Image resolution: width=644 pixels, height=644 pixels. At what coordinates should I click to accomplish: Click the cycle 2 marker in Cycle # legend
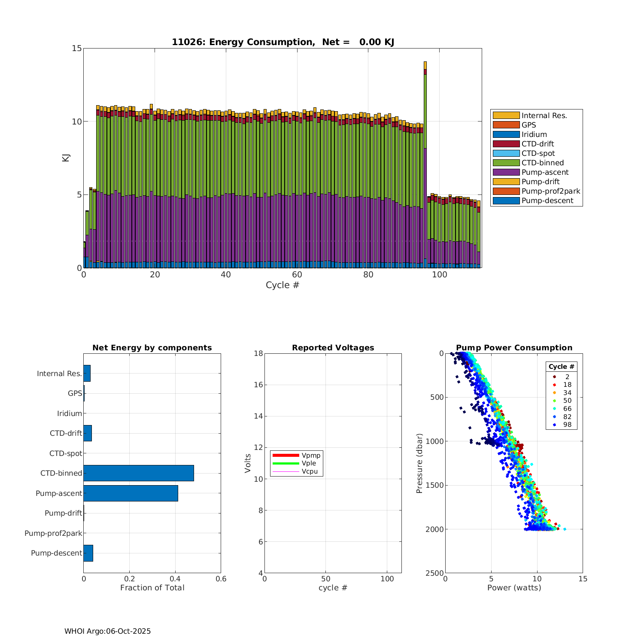[554, 377]
